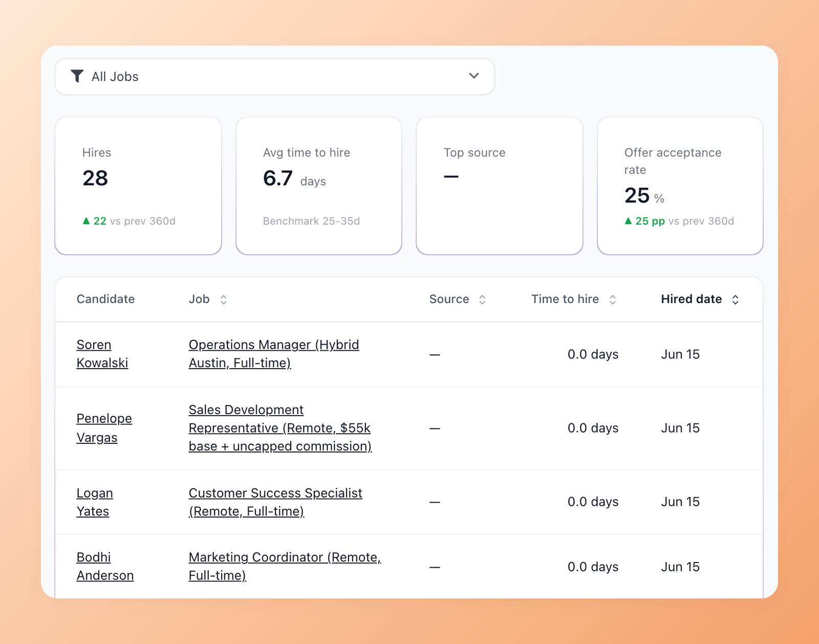Select the Avg time to hire card
The width and height of the screenshot is (819, 644).
pyautogui.click(x=319, y=186)
